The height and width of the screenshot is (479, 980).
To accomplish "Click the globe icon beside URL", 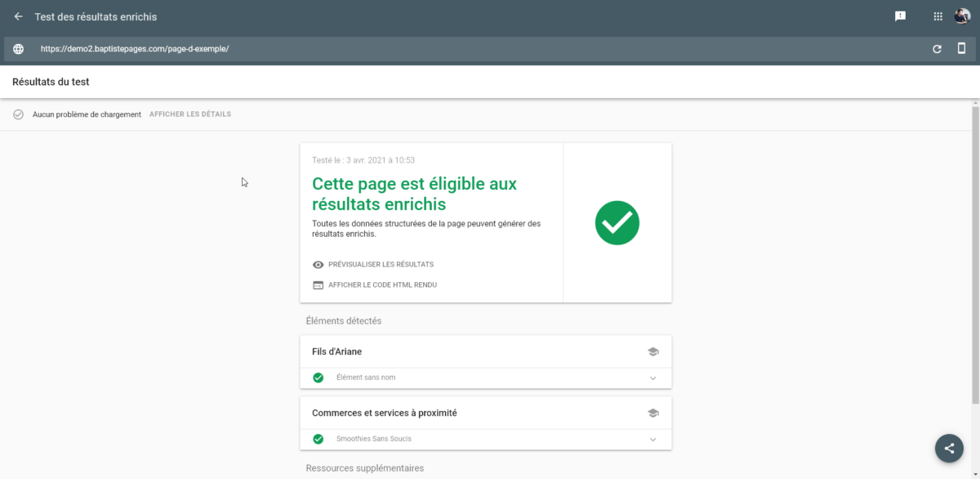I will point(18,49).
